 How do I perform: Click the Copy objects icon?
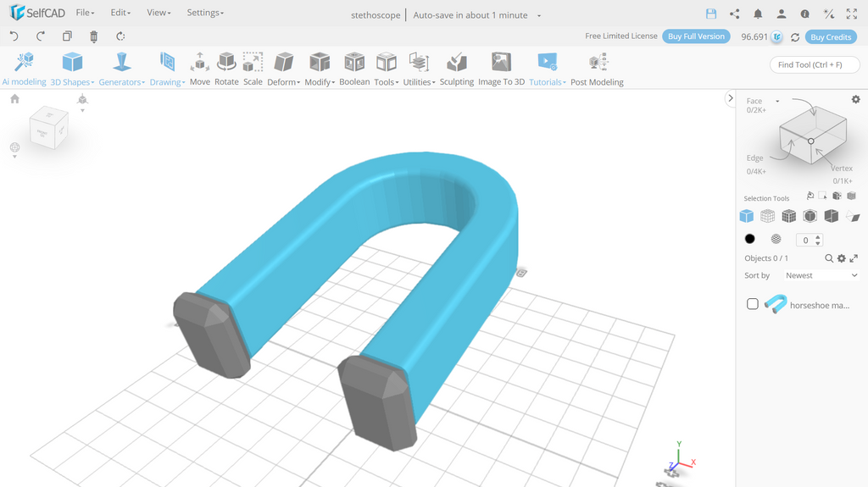67,36
